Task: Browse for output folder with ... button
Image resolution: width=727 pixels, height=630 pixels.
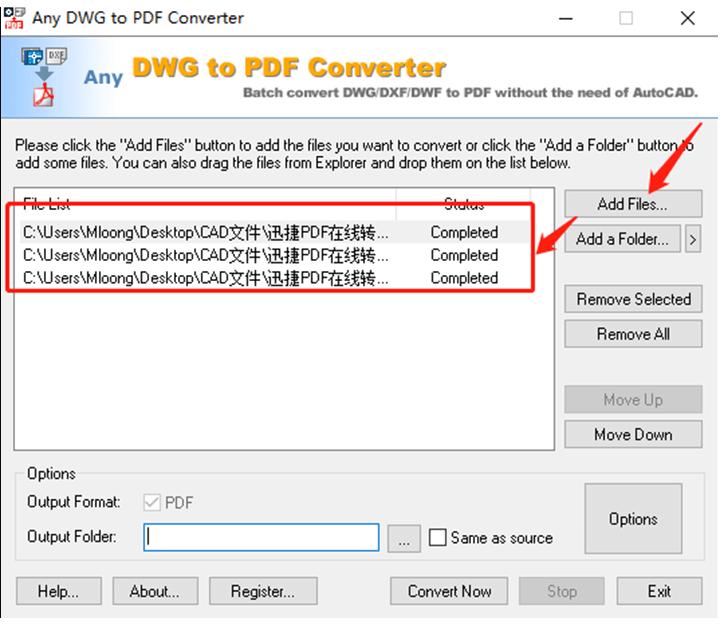Action: (x=404, y=539)
